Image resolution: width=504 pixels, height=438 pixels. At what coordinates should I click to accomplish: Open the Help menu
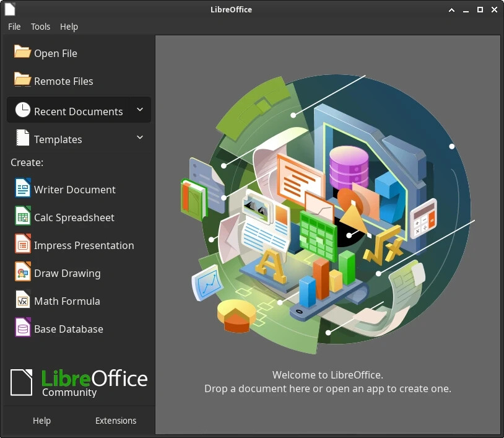point(69,27)
